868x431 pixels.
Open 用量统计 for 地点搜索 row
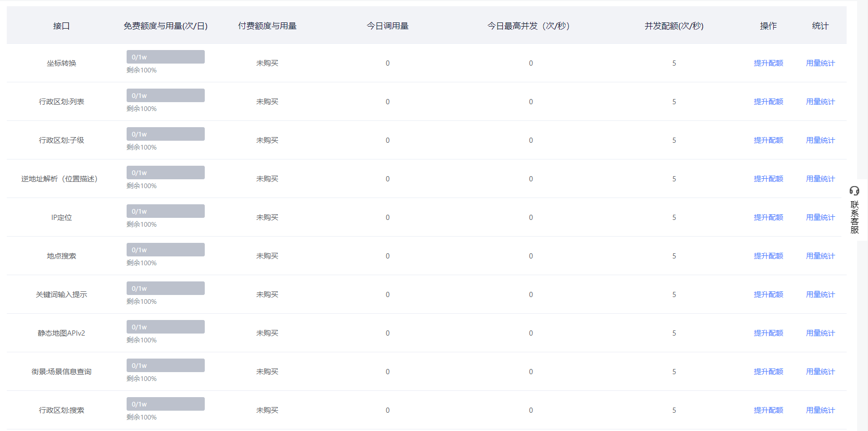(x=821, y=256)
